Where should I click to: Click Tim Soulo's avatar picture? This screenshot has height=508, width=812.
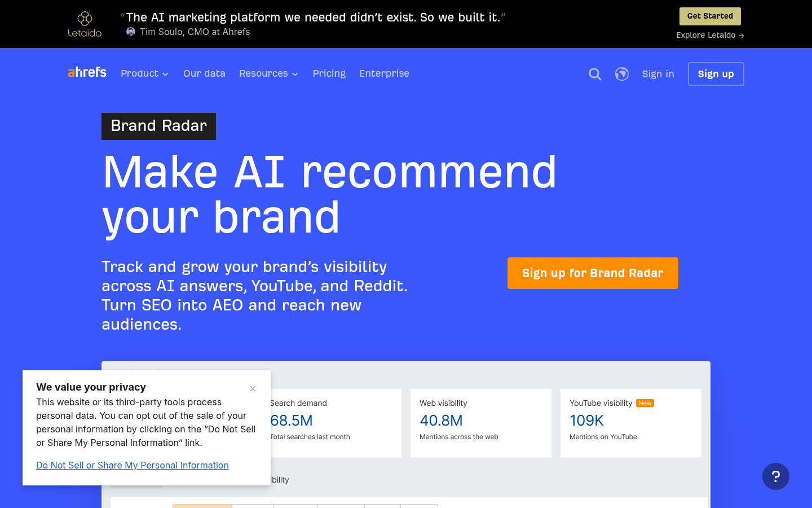pyautogui.click(x=131, y=32)
